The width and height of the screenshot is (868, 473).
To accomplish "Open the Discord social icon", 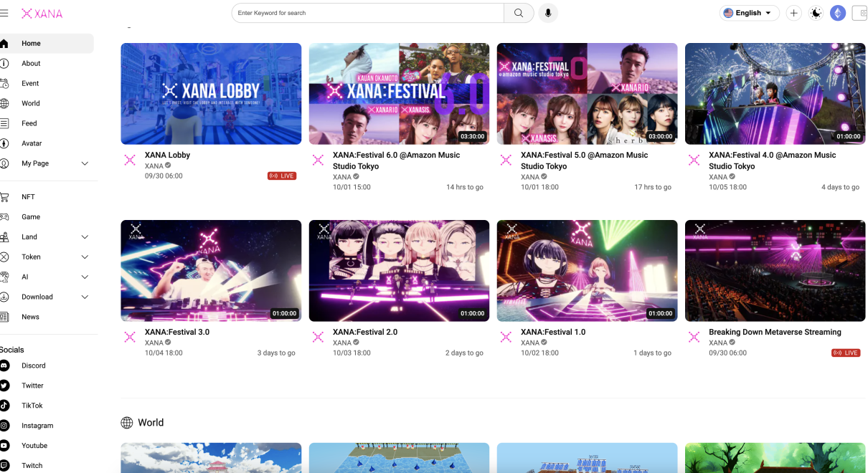I will click(4, 365).
